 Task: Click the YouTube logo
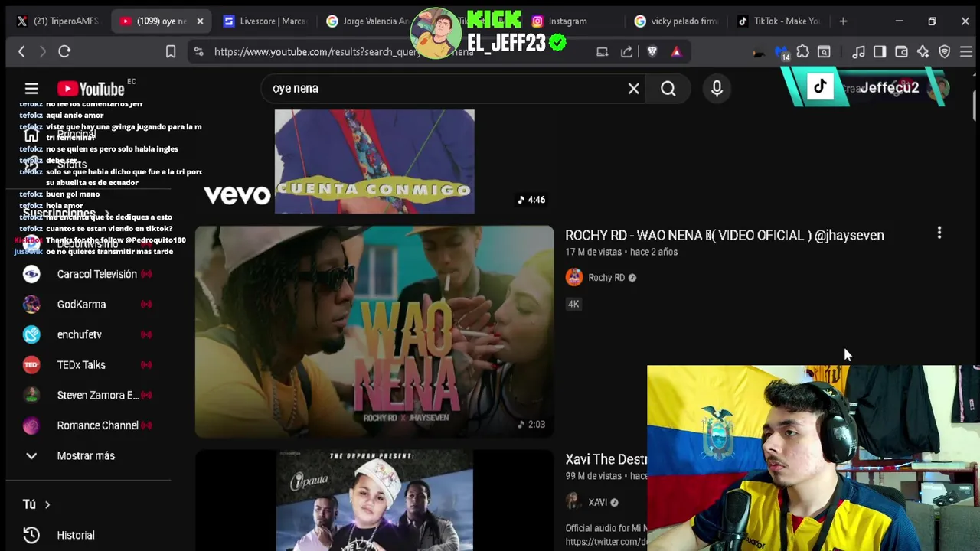90,89
